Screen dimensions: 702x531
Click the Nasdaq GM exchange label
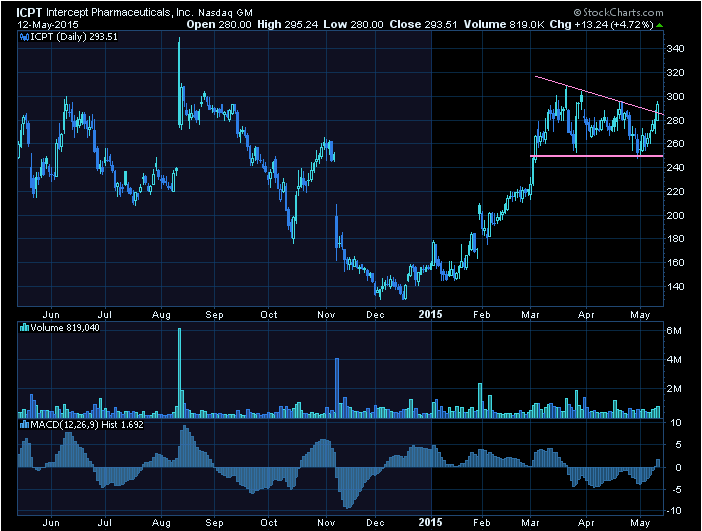coord(225,13)
